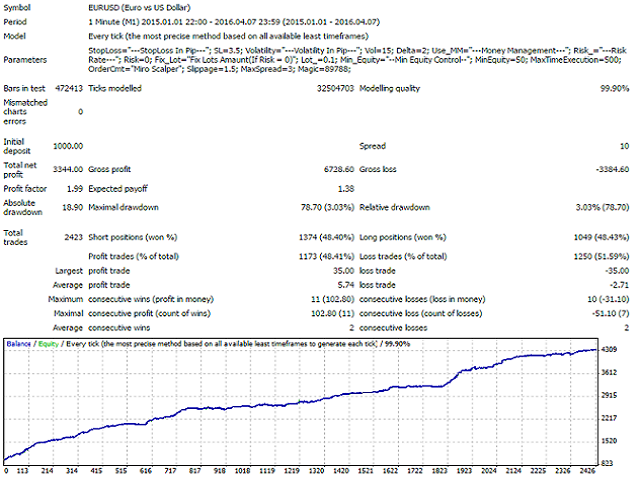
Task: Click the Profit factor value 1.99
Action: (75, 189)
